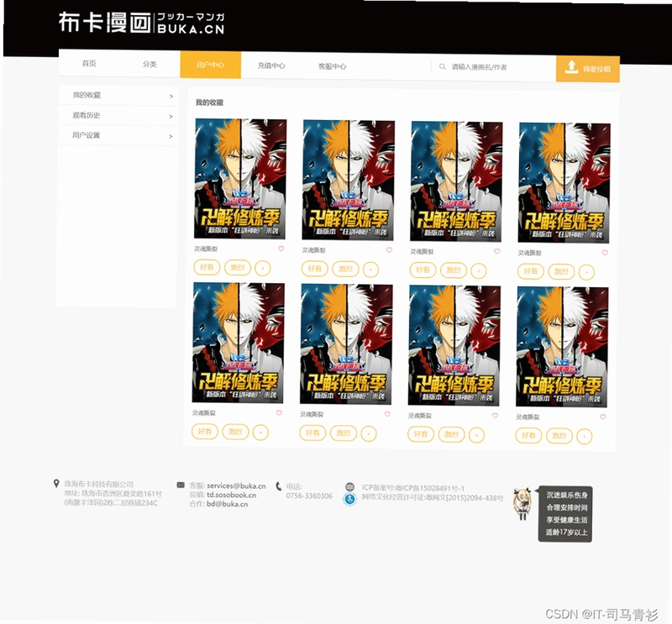Open the last manga cover in the bottom row
The image size is (672, 624).
pyautogui.click(x=562, y=347)
